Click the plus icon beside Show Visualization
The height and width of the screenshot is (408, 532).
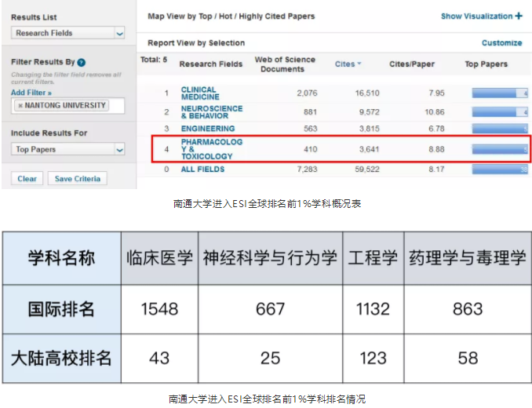519,16
